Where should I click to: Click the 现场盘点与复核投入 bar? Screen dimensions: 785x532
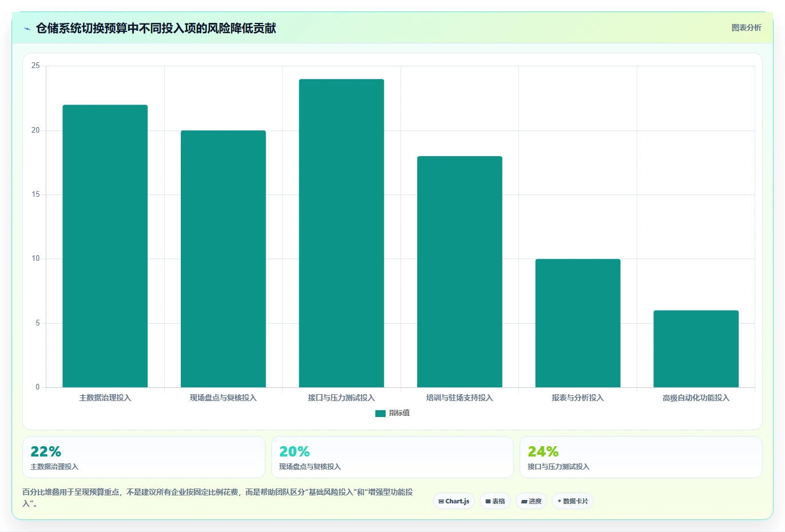[223, 259]
